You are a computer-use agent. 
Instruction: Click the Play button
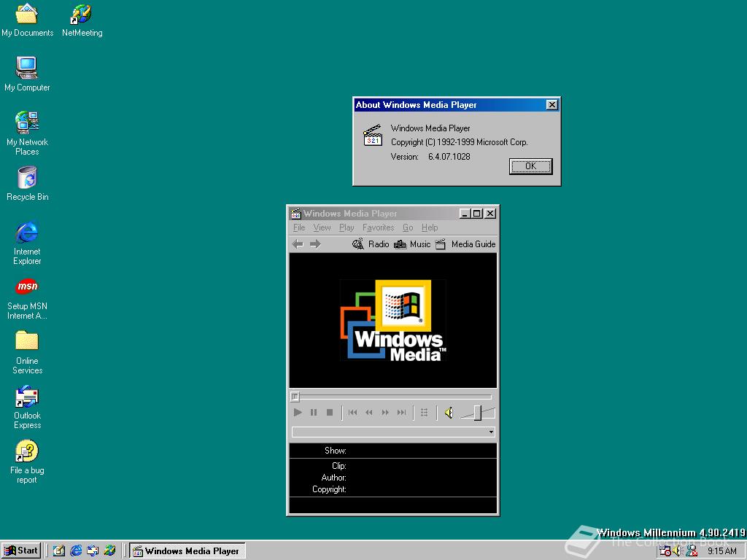click(x=298, y=413)
